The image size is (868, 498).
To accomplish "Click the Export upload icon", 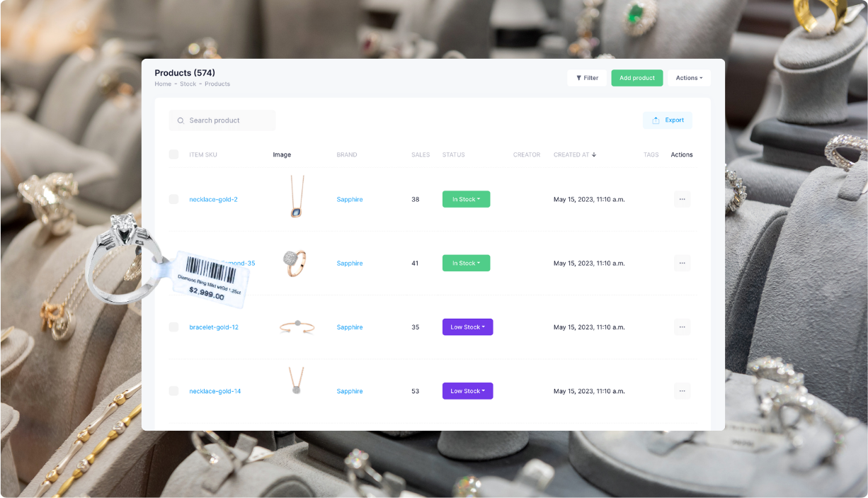I will (655, 120).
